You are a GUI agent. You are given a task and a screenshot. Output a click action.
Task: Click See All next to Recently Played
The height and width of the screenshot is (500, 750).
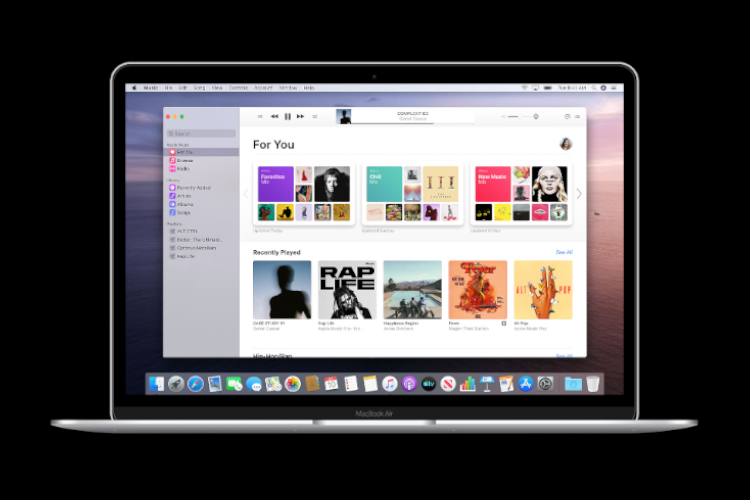[x=564, y=252]
